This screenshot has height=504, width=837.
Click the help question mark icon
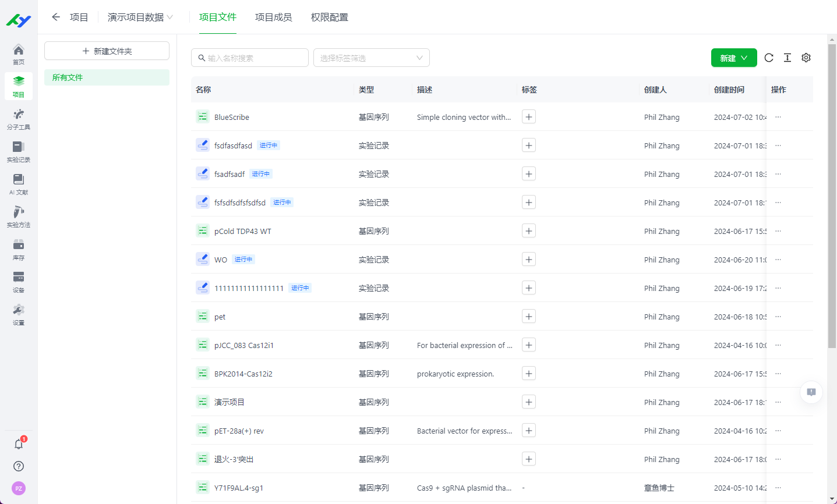point(19,466)
